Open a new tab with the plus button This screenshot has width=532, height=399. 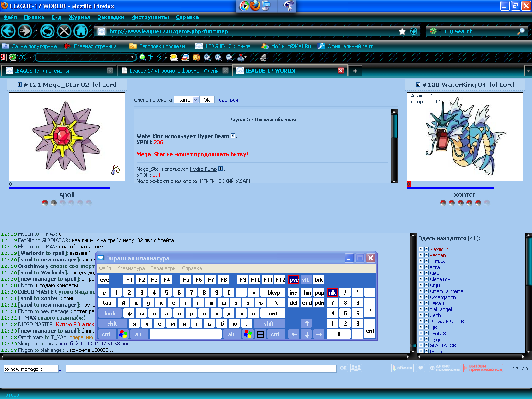355,71
